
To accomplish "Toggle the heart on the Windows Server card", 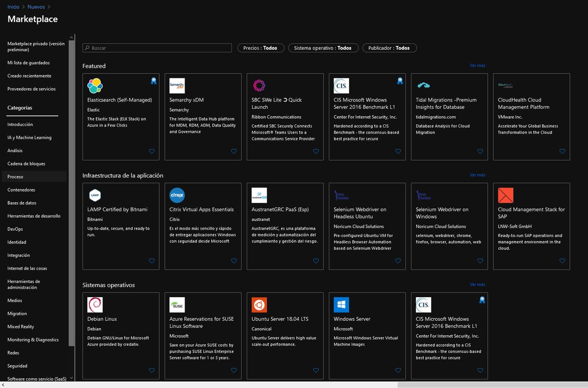I will tap(398, 370).
